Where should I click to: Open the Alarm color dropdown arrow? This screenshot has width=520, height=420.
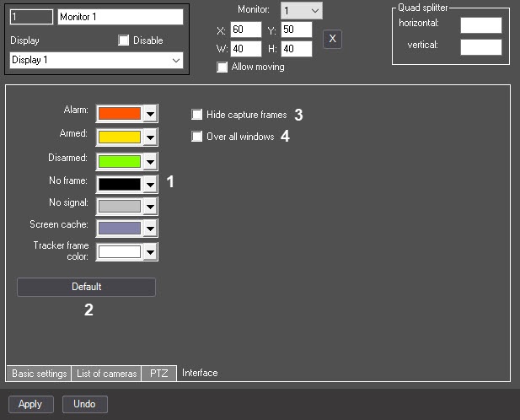pos(151,114)
